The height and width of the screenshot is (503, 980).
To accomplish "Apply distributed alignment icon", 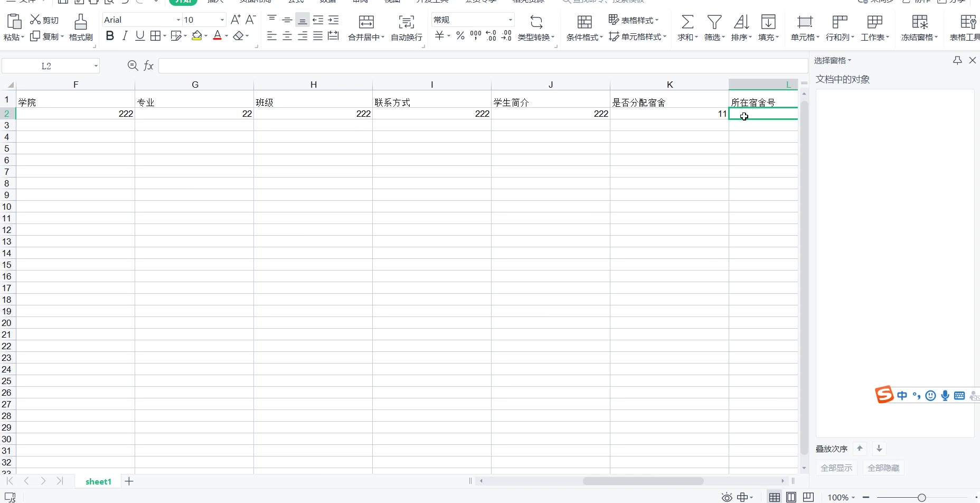I will pos(333,36).
